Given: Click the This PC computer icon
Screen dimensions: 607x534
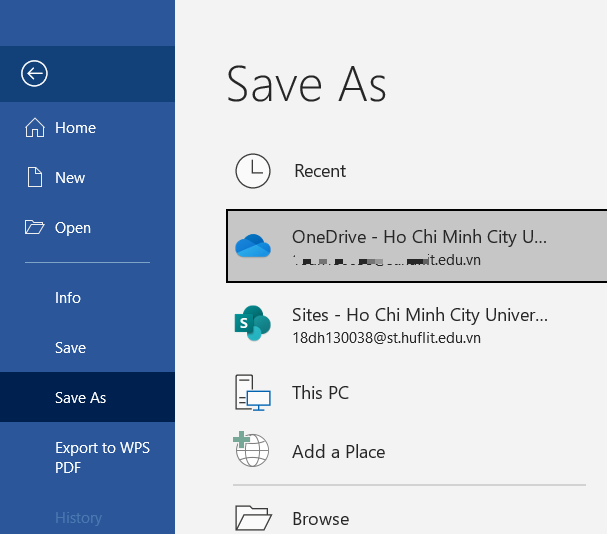Looking at the screenshot, I should coord(253,393).
